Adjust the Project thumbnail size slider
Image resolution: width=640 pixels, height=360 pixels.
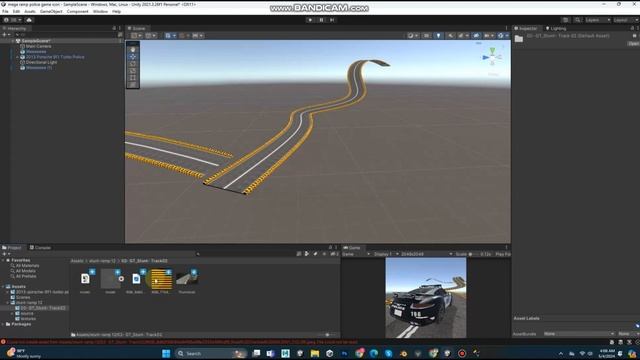coord(327,335)
